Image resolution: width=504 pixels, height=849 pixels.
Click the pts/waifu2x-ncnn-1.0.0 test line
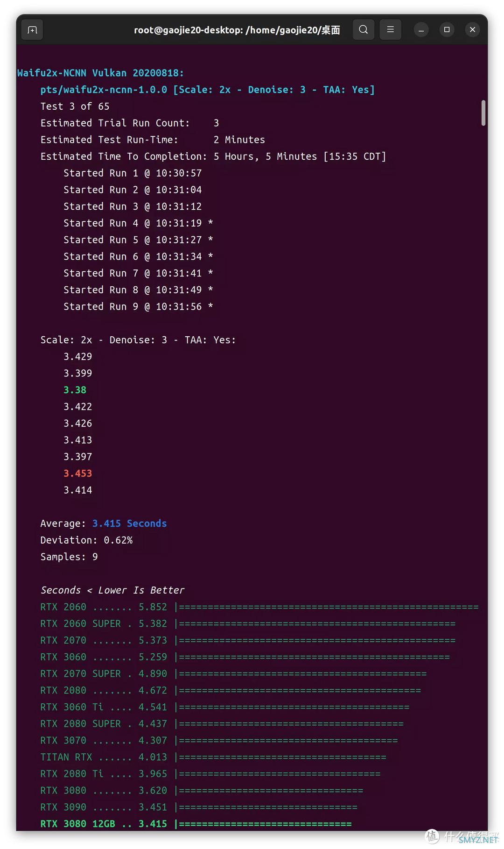pyautogui.click(x=207, y=90)
